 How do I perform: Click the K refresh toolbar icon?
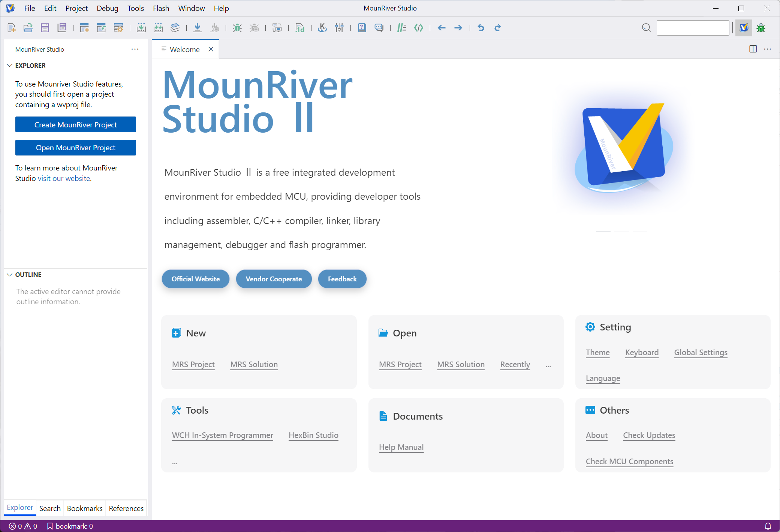coord(322,28)
